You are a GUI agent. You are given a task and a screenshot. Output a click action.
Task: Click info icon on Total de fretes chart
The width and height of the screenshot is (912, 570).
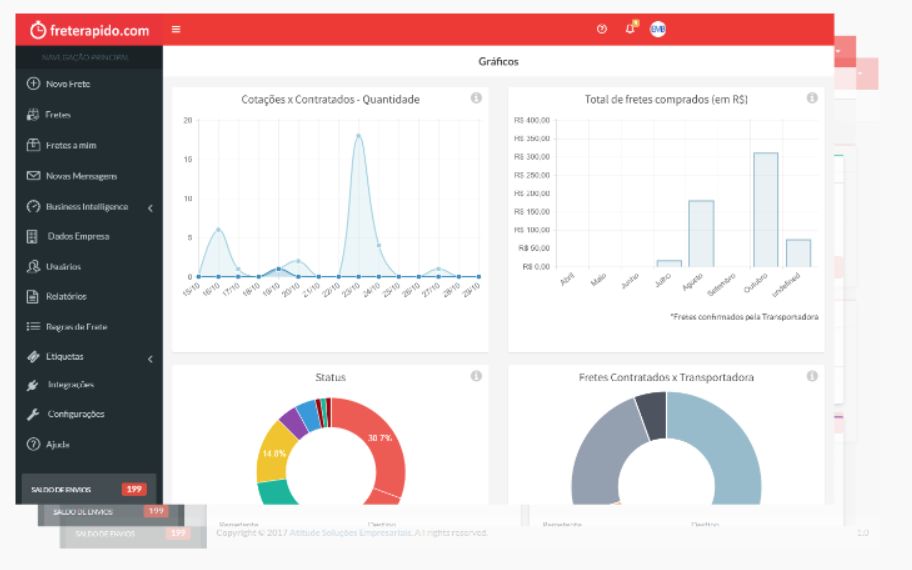click(x=812, y=98)
